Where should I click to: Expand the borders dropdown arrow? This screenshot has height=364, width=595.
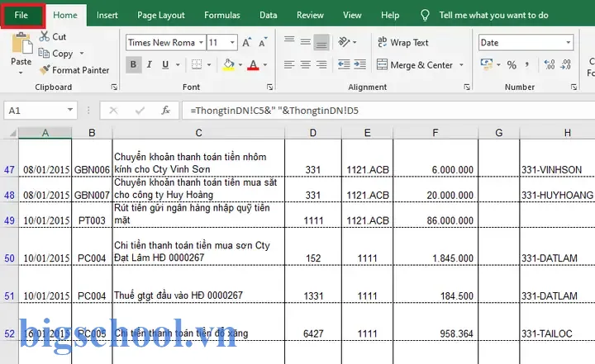209,65
